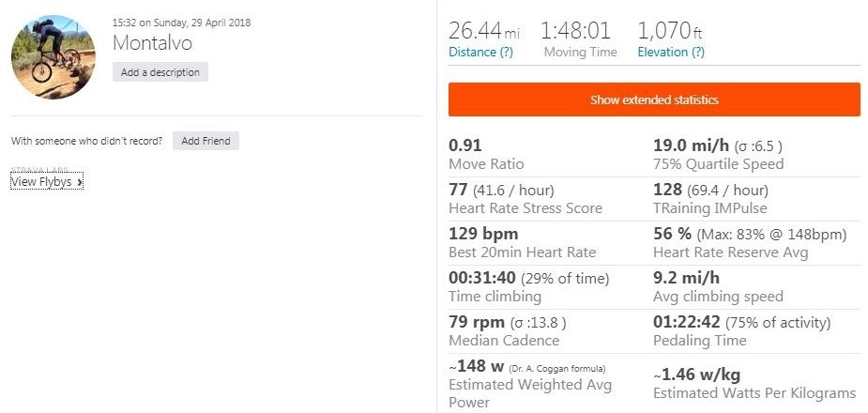The image size is (868, 413).
Task: Click the Heart Rate Stress Score entry
Action: pos(525,198)
